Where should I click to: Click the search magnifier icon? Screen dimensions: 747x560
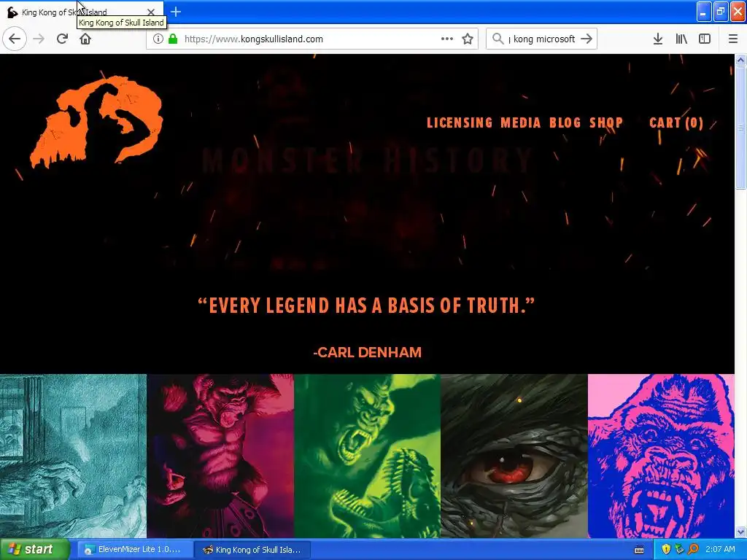[x=498, y=39]
